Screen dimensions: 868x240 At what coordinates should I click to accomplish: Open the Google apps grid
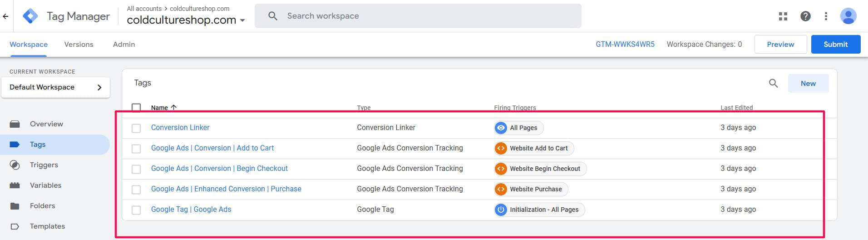(783, 16)
